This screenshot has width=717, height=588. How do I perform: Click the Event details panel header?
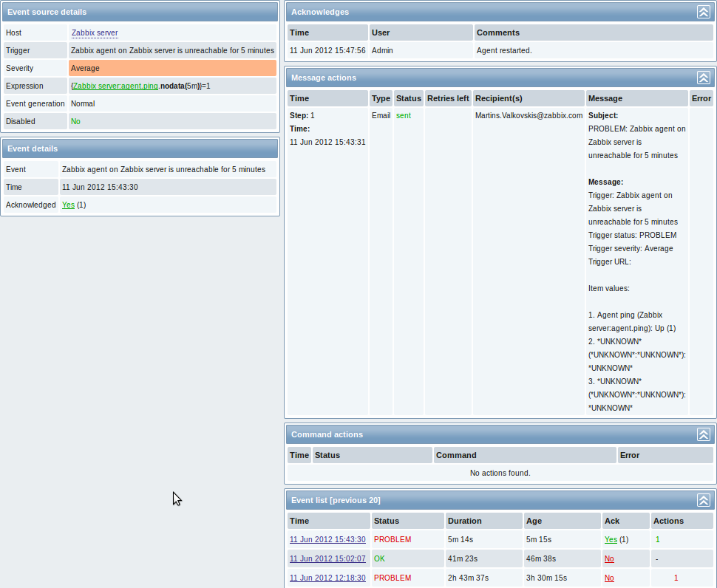140,148
